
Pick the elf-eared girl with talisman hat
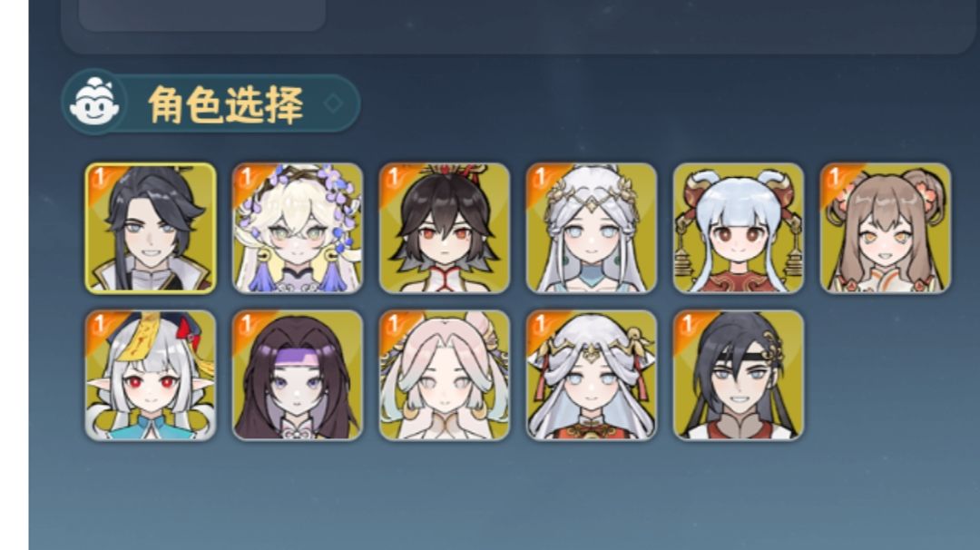[x=151, y=376]
